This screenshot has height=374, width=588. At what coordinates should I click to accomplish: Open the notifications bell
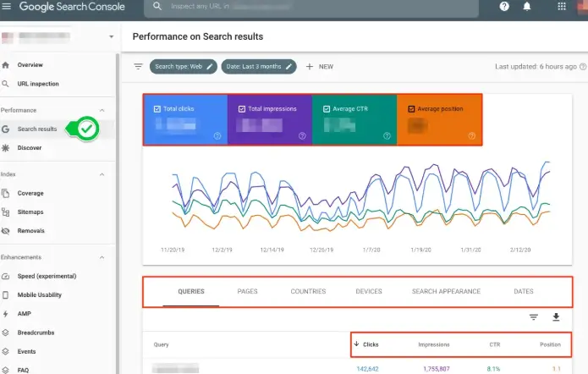(x=527, y=7)
